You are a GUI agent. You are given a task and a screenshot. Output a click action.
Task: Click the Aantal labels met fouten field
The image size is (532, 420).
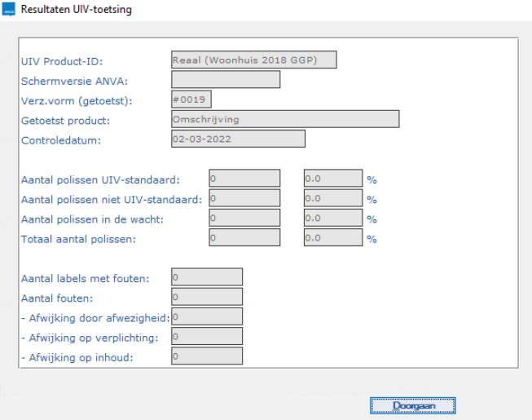pyautogui.click(x=207, y=276)
